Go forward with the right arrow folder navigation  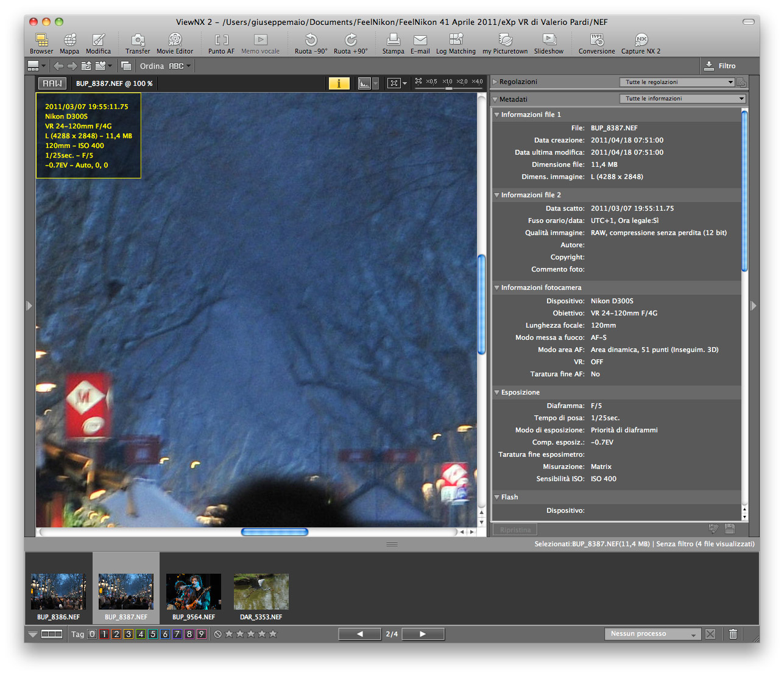click(72, 66)
